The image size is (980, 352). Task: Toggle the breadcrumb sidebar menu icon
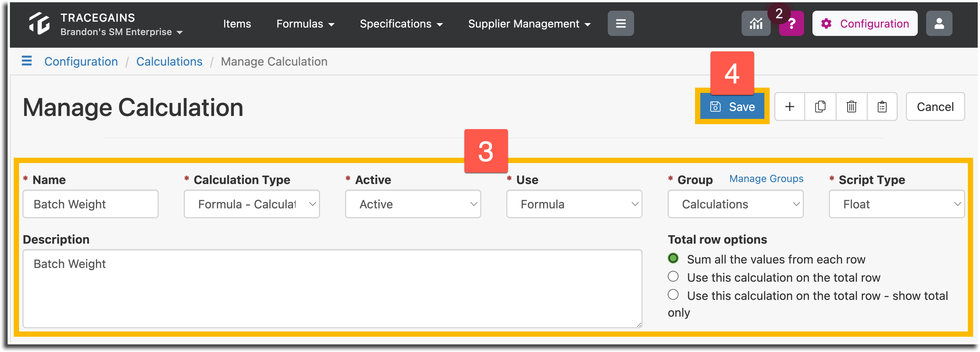[x=27, y=61]
